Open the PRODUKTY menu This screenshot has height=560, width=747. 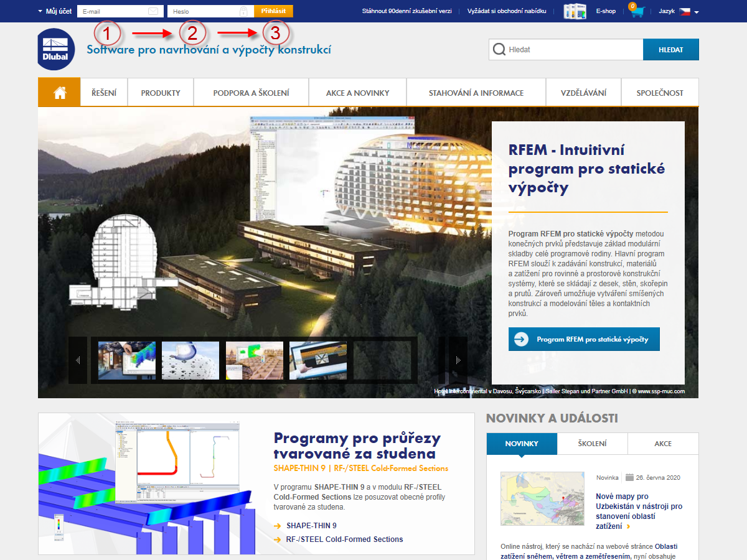161,93
